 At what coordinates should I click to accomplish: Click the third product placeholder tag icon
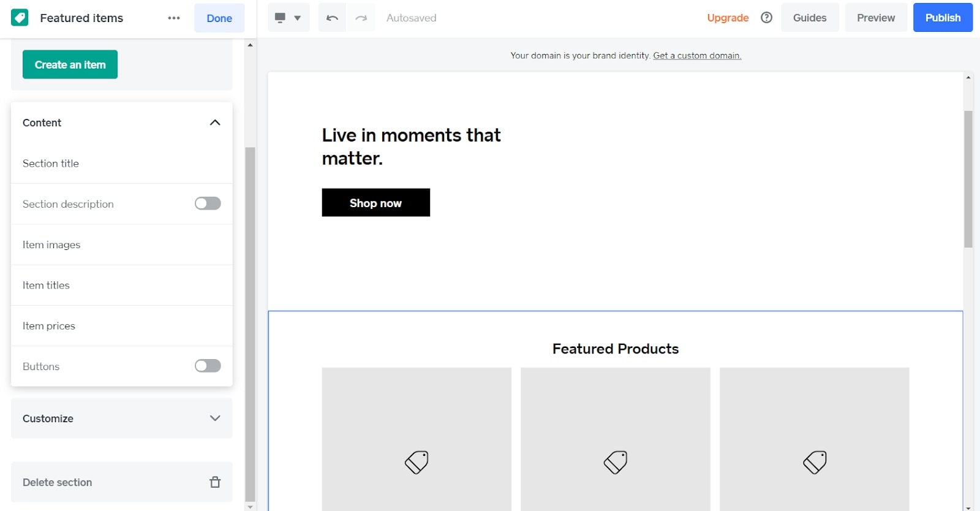click(x=815, y=462)
